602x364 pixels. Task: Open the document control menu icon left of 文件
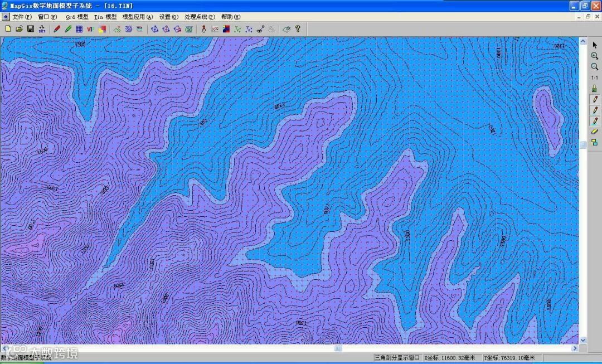pos(6,17)
